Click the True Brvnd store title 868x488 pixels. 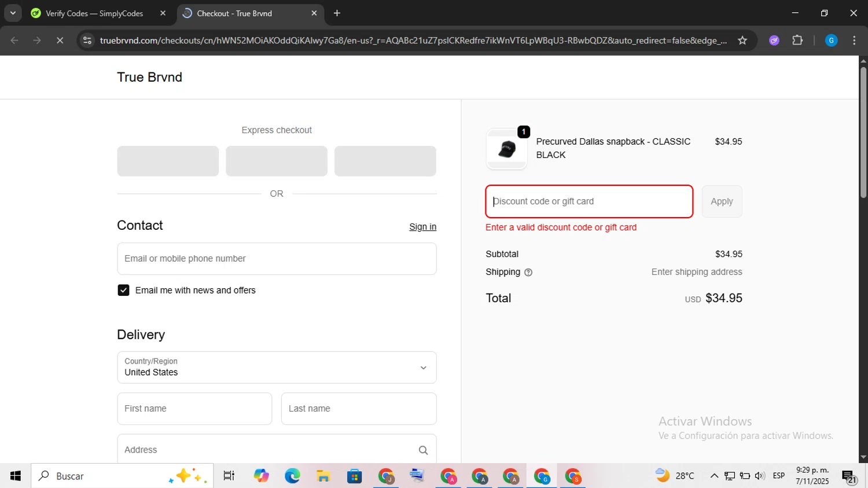pyautogui.click(x=149, y=77)
